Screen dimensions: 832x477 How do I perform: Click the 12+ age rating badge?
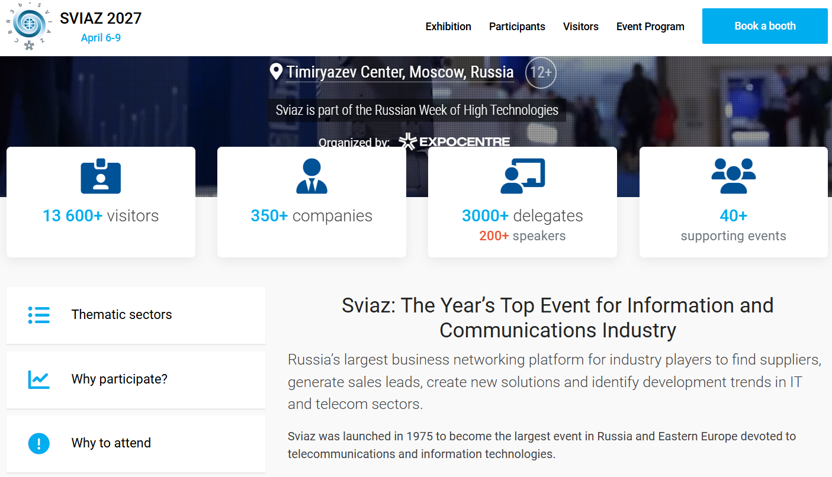[541, 72]
